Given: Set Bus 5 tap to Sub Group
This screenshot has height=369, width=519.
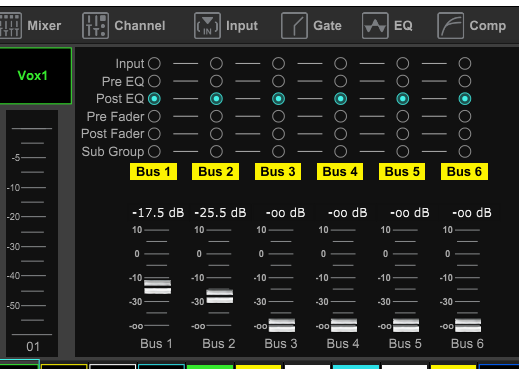Looking at the screenshot, I should click(403, 152).
